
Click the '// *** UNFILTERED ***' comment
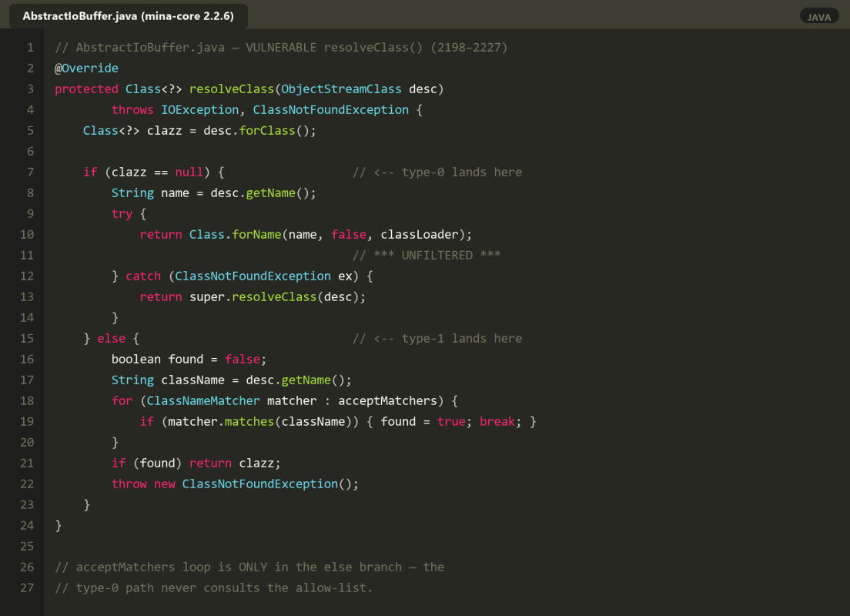tap(427, 256)
